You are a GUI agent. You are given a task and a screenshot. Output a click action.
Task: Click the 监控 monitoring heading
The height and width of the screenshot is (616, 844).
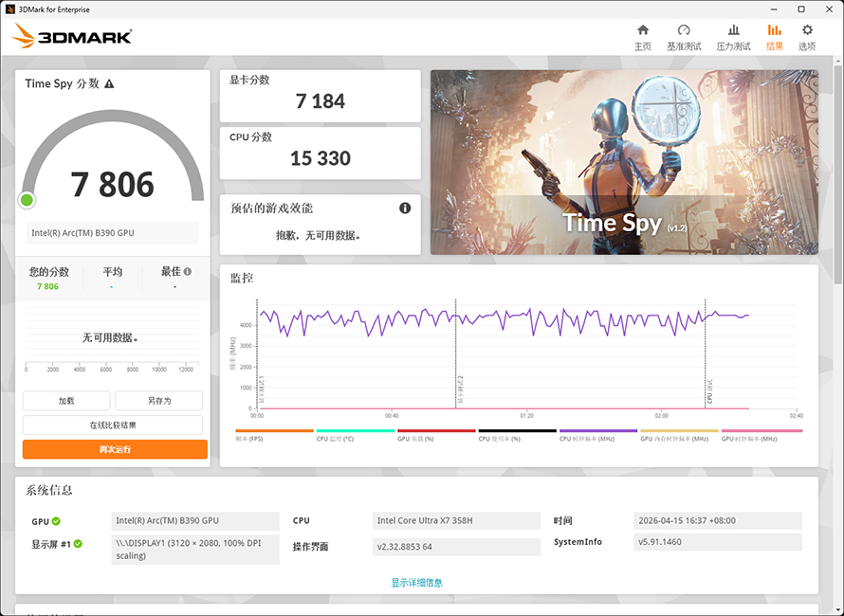(x=242, y=278)
